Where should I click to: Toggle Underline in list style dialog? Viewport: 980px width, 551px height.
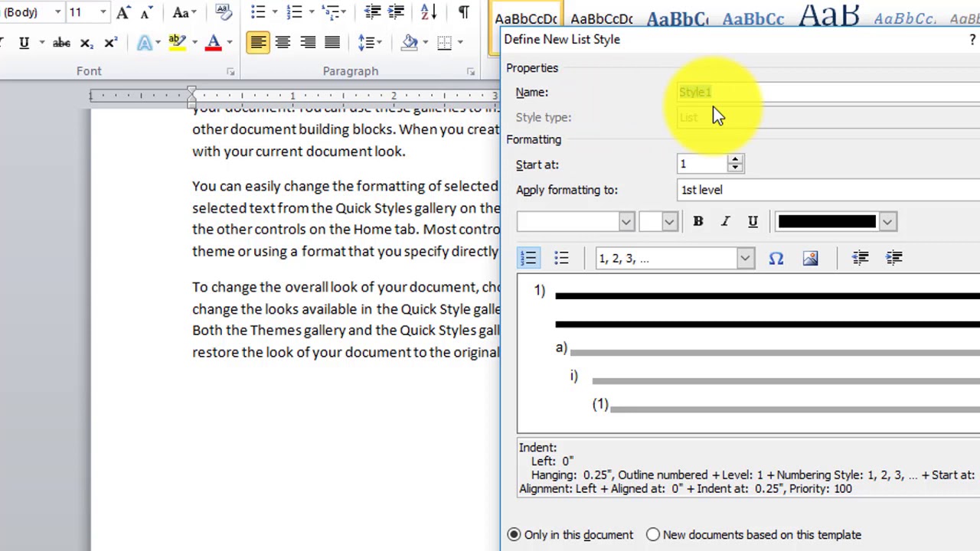tap(753, 221)
